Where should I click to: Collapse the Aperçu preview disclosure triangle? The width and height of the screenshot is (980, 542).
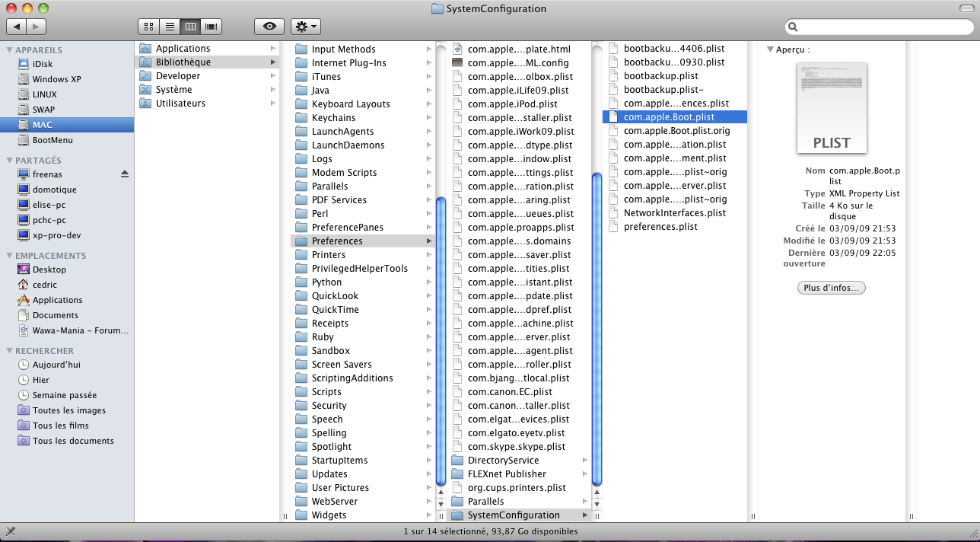(770, 50)
